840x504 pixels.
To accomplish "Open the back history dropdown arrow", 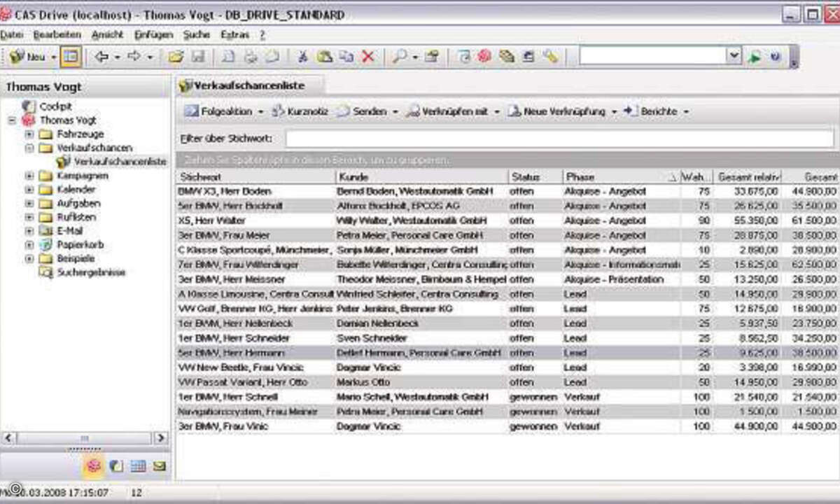I will pyautogui.click(x=117, y=57).
